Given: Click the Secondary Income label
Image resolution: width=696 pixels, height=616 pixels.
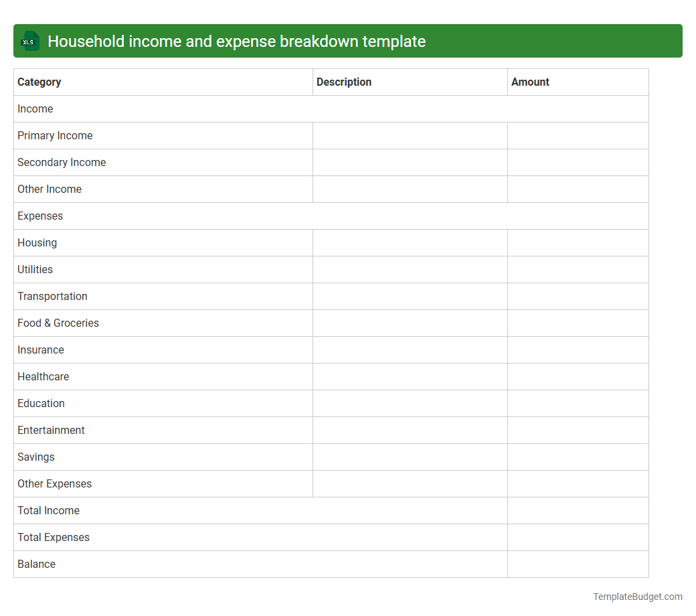Looking at the screenshot, I should point(62,162).
